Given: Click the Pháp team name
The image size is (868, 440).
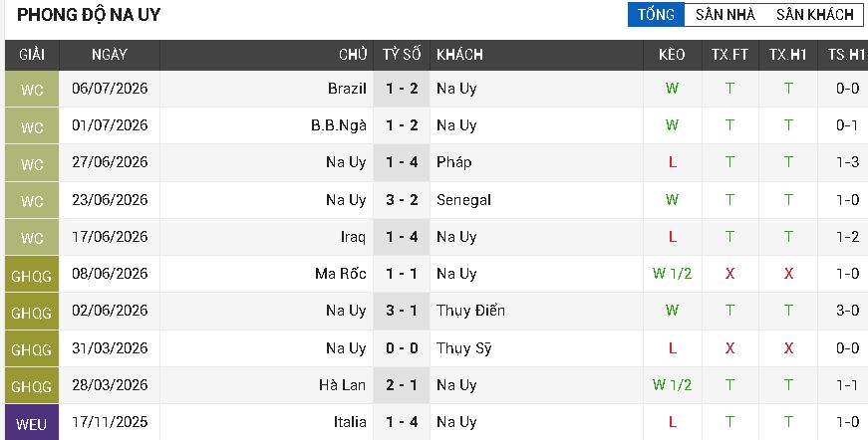Looking at the screenshot, I should click(x=453, y=162).
